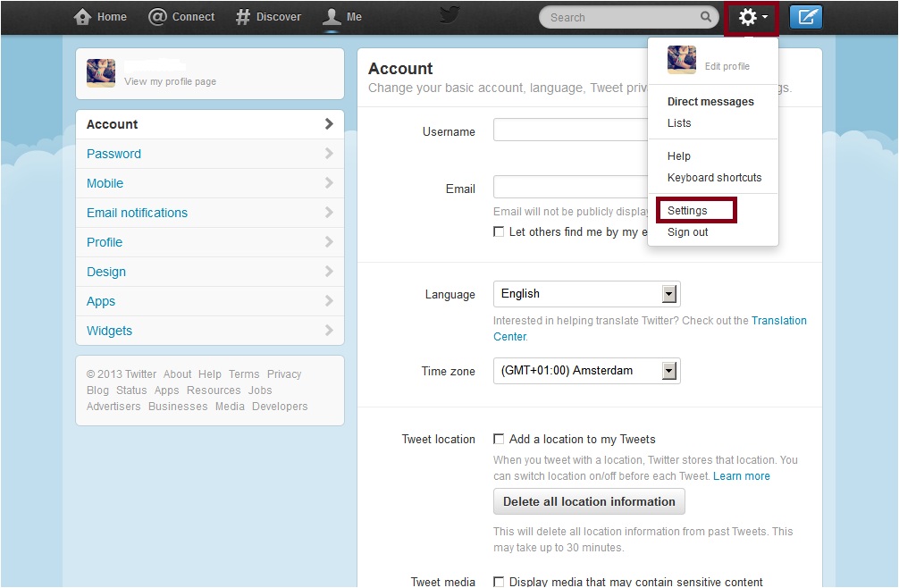Open the Jobs footer link

[x=260, y=391]
